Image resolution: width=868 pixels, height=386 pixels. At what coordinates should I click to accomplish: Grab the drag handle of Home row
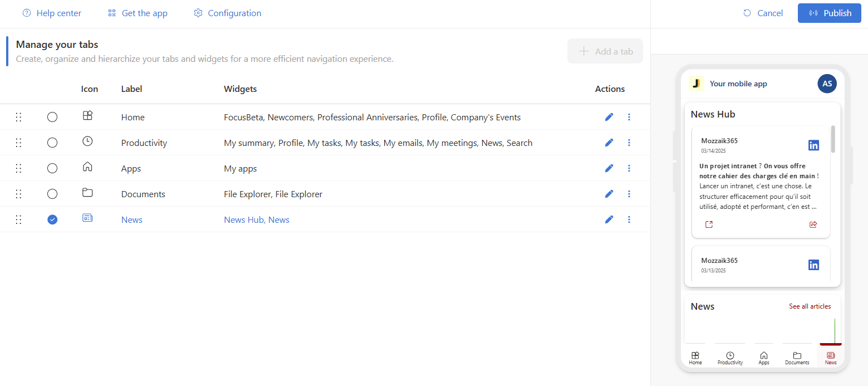click(x=18, y=117)
